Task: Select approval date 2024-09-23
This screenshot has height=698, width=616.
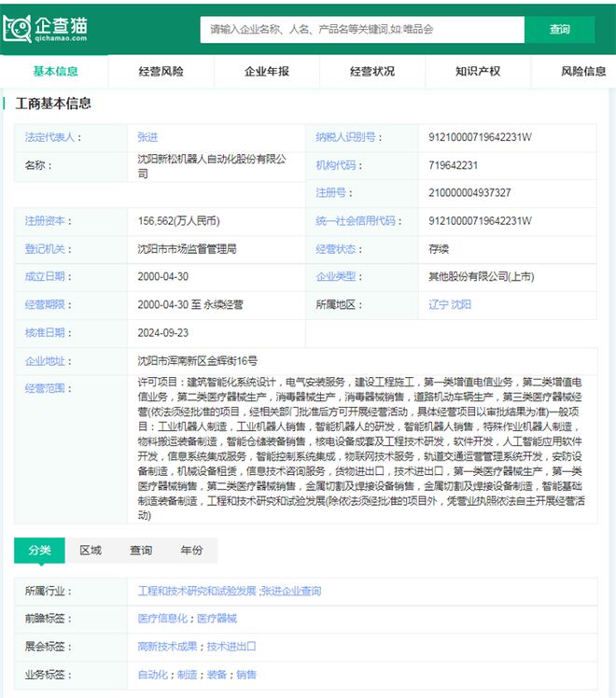Action: 163,332
